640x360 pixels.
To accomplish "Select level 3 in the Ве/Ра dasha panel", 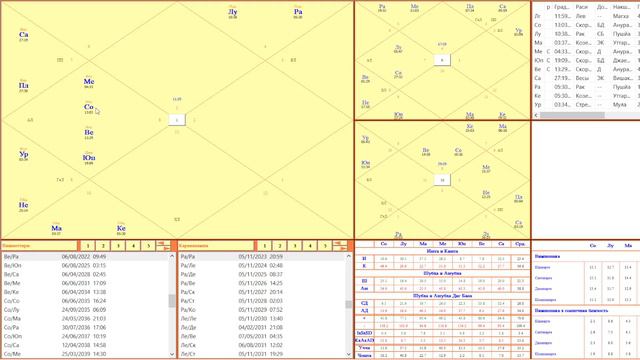I will click(118, 246).
